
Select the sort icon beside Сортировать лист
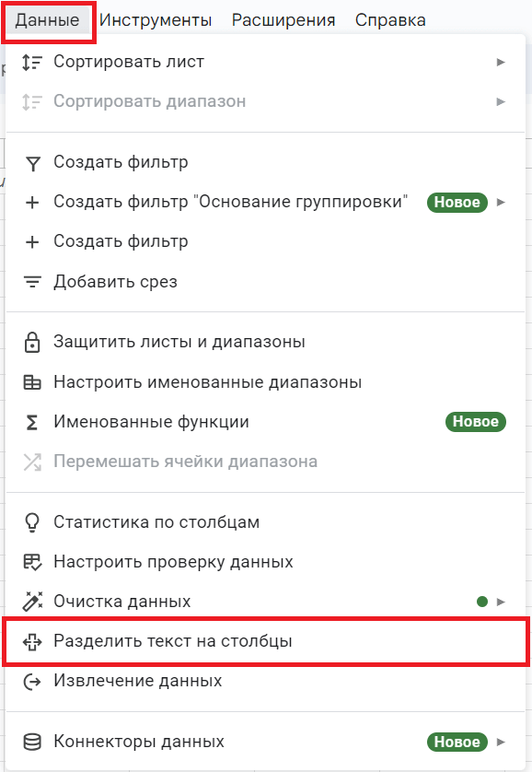[x=33, y=62]
